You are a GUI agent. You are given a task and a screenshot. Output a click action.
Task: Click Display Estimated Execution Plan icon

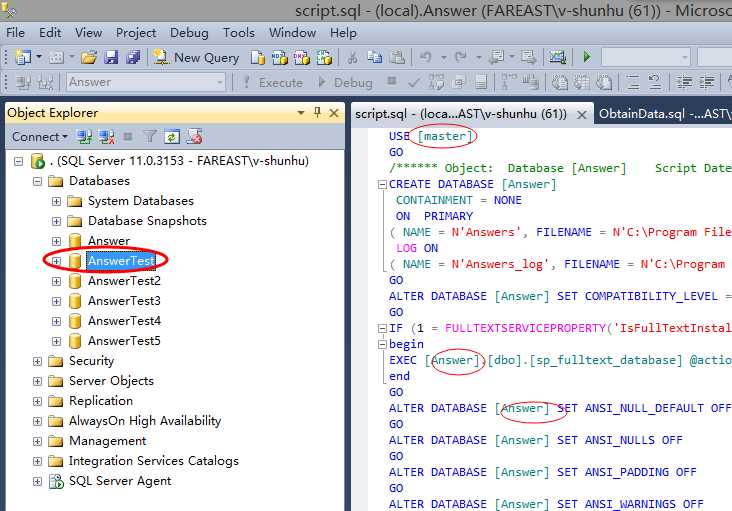click(436, 83)
